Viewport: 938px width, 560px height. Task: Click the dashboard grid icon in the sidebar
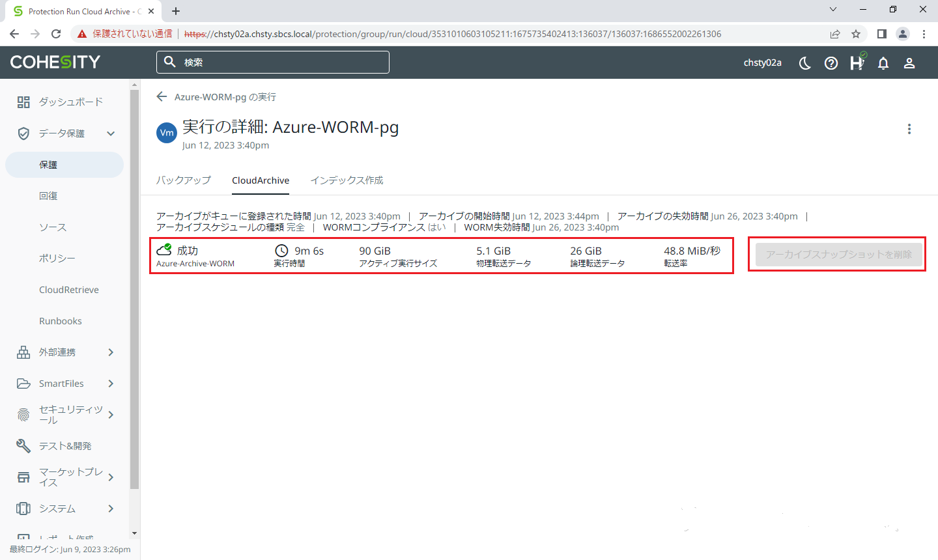pos(23,102)
